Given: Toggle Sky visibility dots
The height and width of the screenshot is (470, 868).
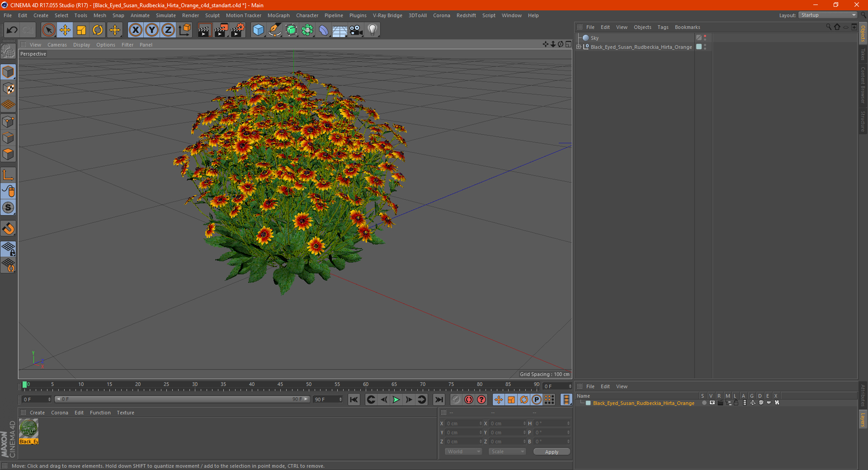Looking at the screenshot, I should 705,38.
